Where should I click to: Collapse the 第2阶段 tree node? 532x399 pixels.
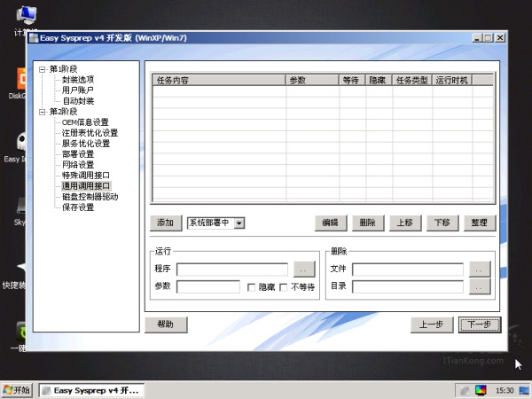point(42,112)
